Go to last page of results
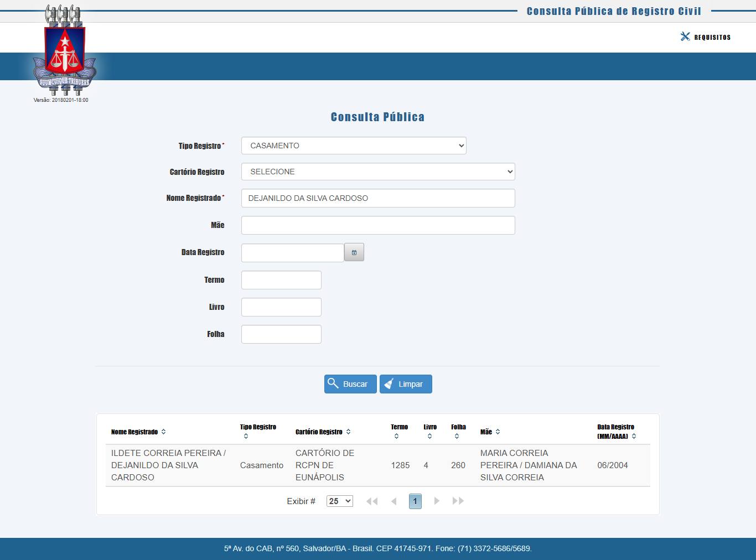Image resolution: width=756 pixels, height=560 pixels. tap(458, 501)
